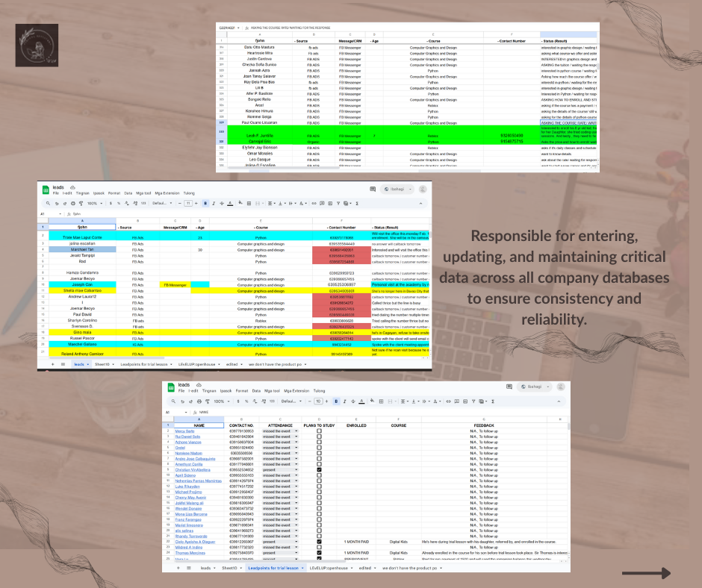Click strikethrough icon in bottom spreadsheet toolbar

coord(352,401)
